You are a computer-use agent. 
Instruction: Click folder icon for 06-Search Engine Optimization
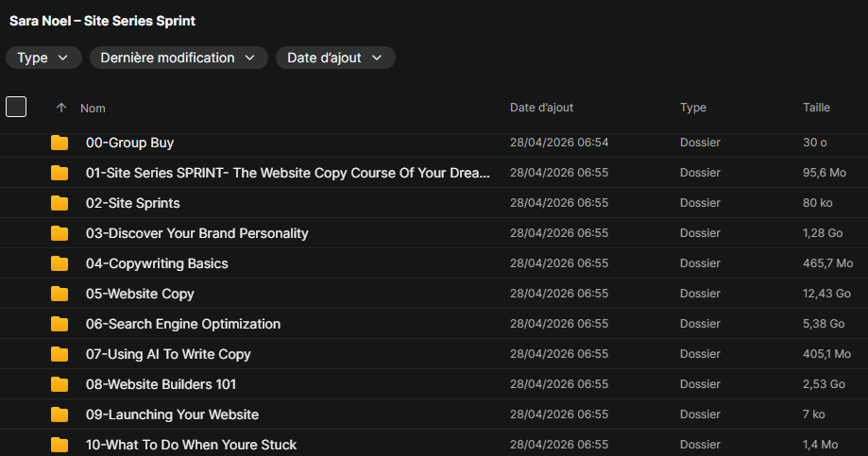pyautogui.click(x=60, y=324)
